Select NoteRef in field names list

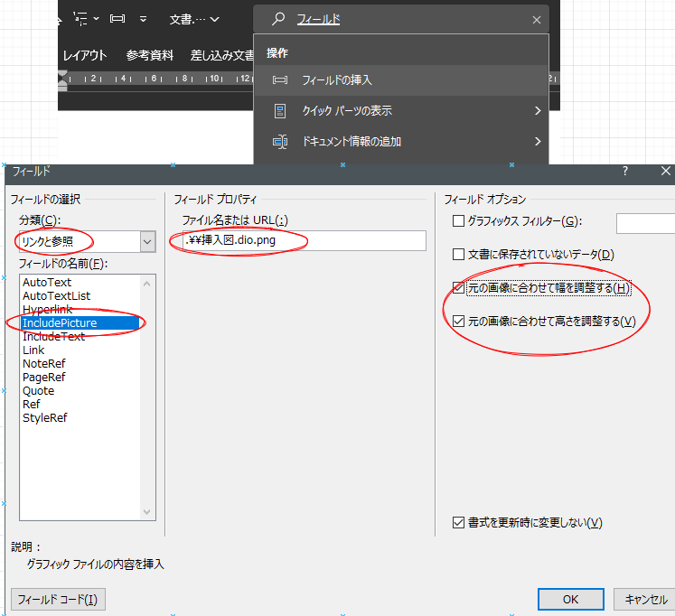pyautogui.click(x=44, y=363)
